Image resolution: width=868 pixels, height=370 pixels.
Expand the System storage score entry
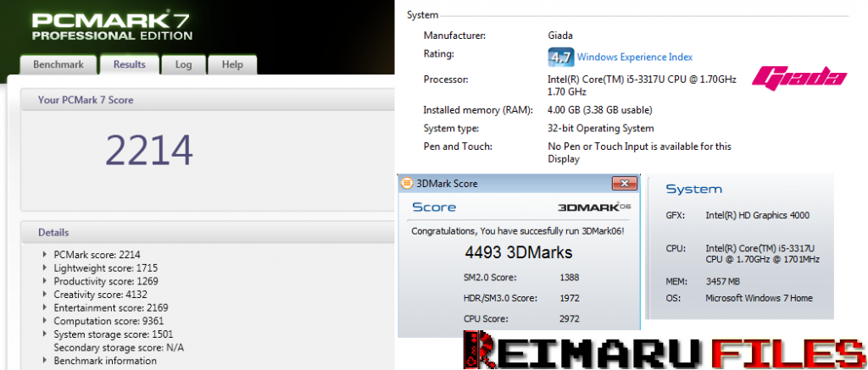[x=45, y=334]
